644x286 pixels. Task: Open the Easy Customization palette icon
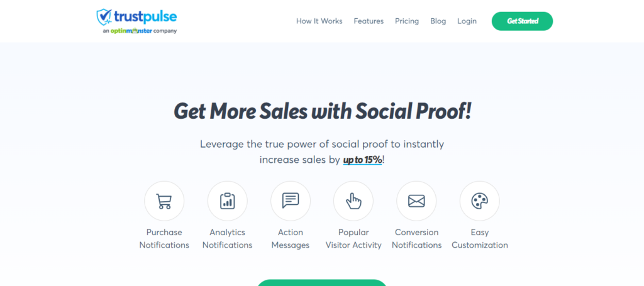(x=479, y=201)
